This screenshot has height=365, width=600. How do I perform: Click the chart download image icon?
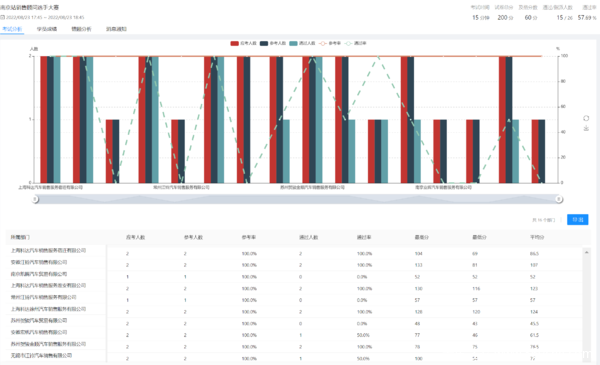click(586, 128)
